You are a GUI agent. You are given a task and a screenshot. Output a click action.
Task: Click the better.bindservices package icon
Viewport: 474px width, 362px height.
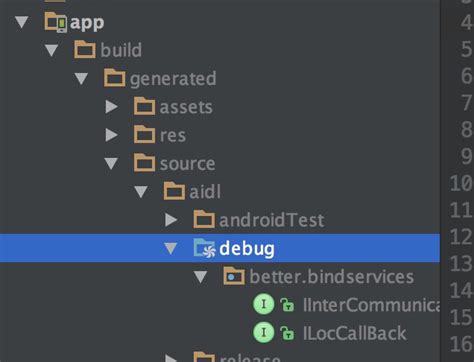click(x=234, y=276)
